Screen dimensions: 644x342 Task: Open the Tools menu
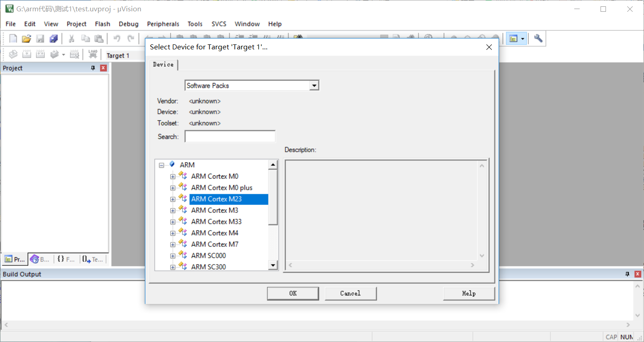pyautogui.click(x=195, y=24)
